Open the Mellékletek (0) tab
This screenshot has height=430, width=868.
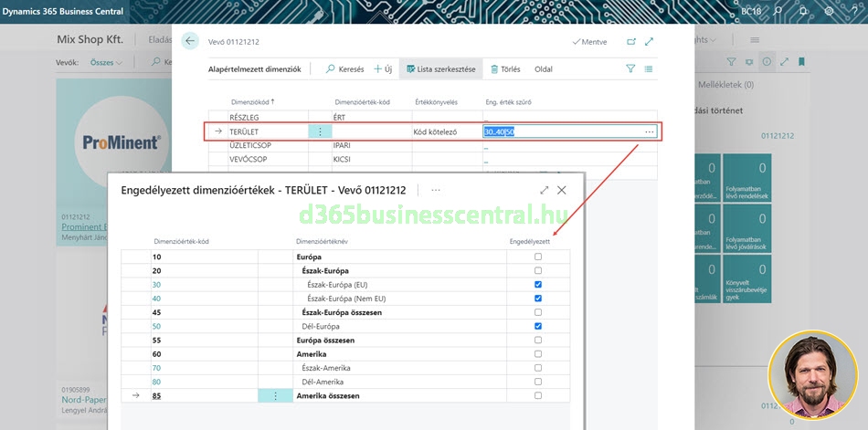point(725,85)
